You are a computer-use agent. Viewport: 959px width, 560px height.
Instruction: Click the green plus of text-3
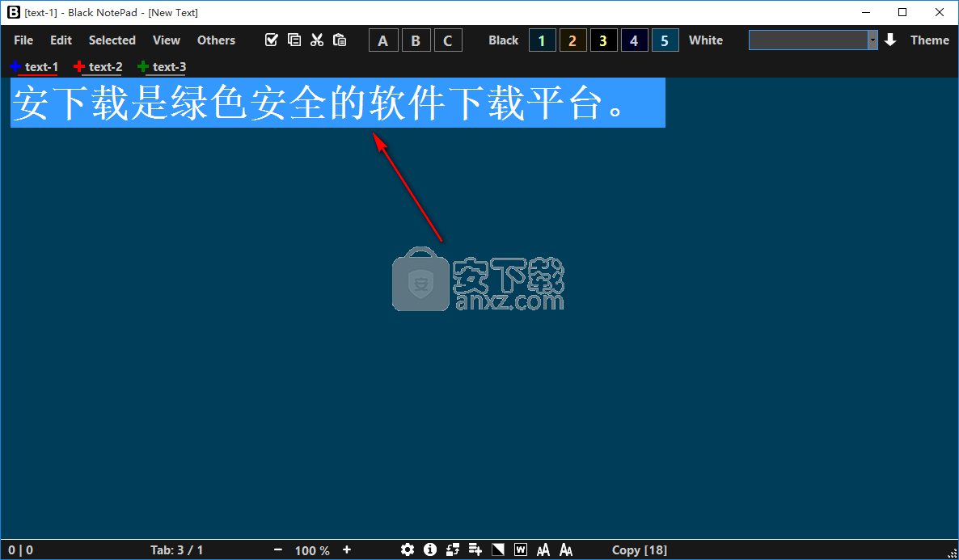(x=143, y=66)
